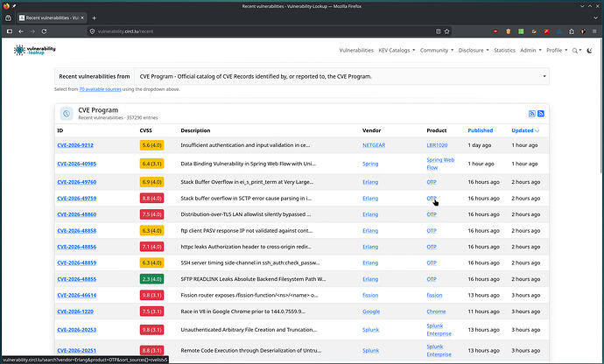Image resolution: width=604 pixels, height=364 pixels.
Task: Click the Google vendor link
Action: click(371, 311)
